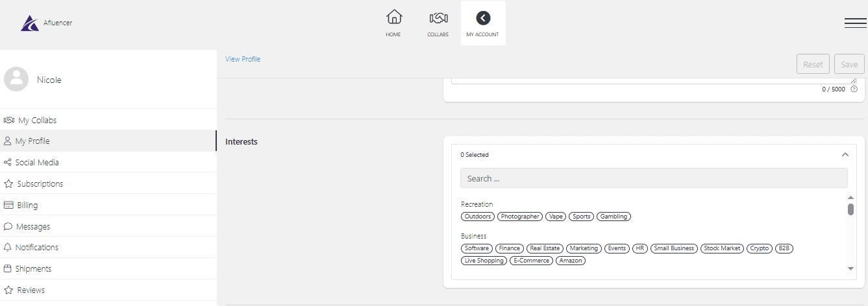The width and height of the screenshot is (868, 306).
Task: Go to Messages in the sidebar
Action: [x=32, y=226]
